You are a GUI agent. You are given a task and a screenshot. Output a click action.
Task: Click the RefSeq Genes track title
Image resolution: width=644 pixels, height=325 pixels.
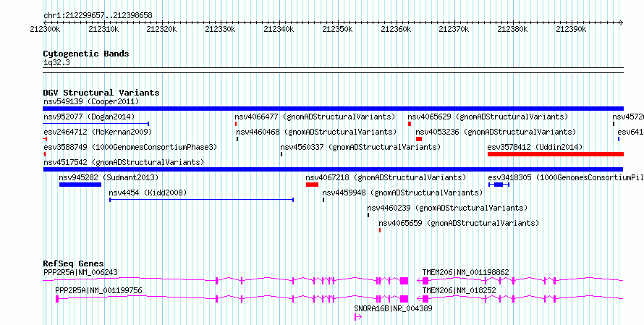(x=74, y=263)
